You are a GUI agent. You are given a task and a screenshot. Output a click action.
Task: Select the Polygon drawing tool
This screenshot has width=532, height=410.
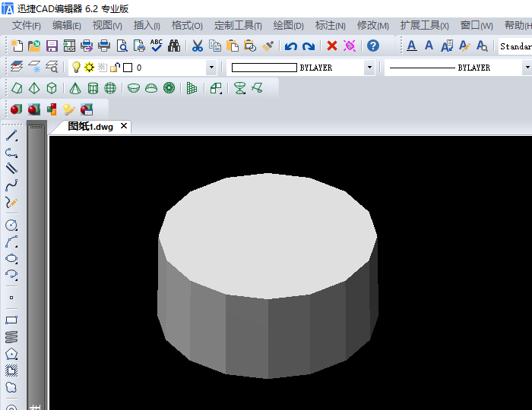pos(11,354)
